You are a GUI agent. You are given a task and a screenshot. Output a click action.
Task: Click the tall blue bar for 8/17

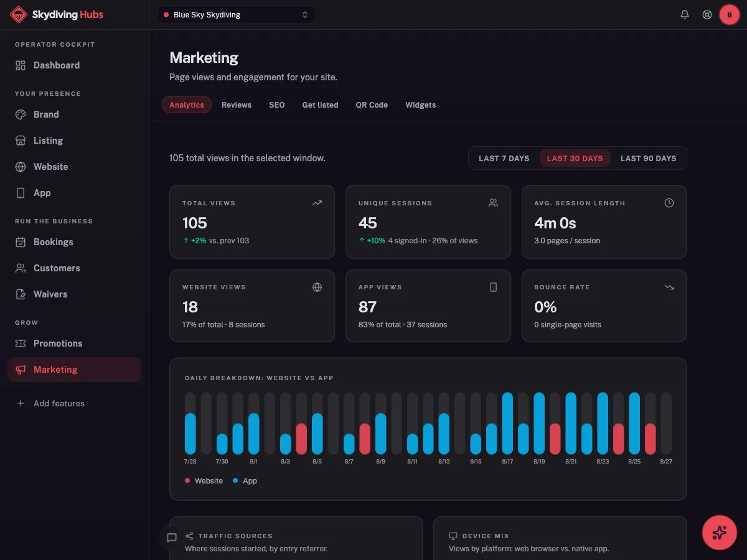(507, 423)
